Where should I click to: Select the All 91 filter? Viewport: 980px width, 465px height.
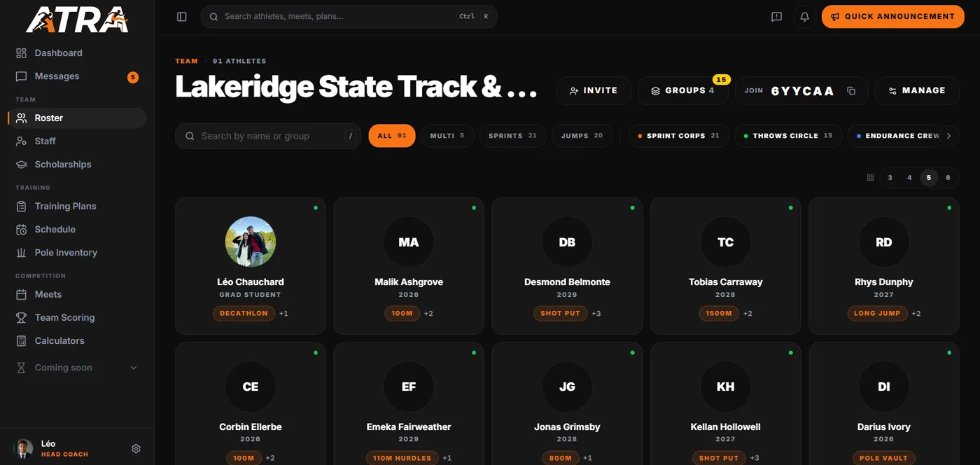pyautogui.click(x=392, y=136)
